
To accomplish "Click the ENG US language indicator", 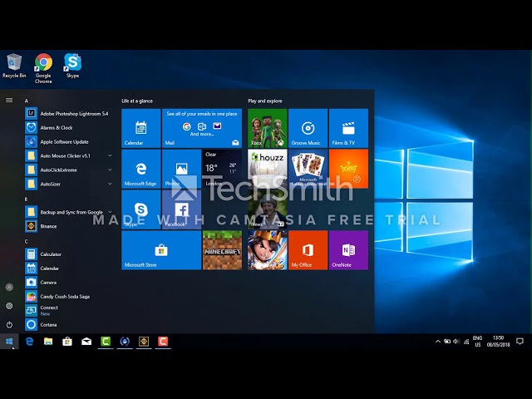I will (x=478, y=342).
